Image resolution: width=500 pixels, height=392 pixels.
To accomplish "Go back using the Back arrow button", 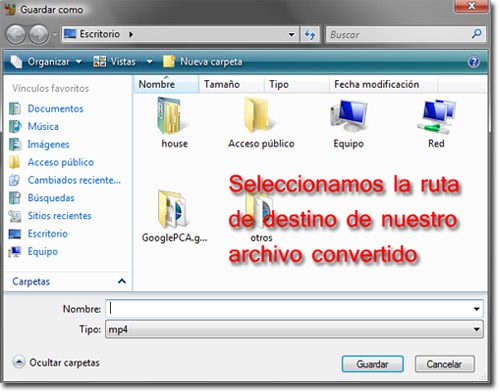I will pos(16,34).
